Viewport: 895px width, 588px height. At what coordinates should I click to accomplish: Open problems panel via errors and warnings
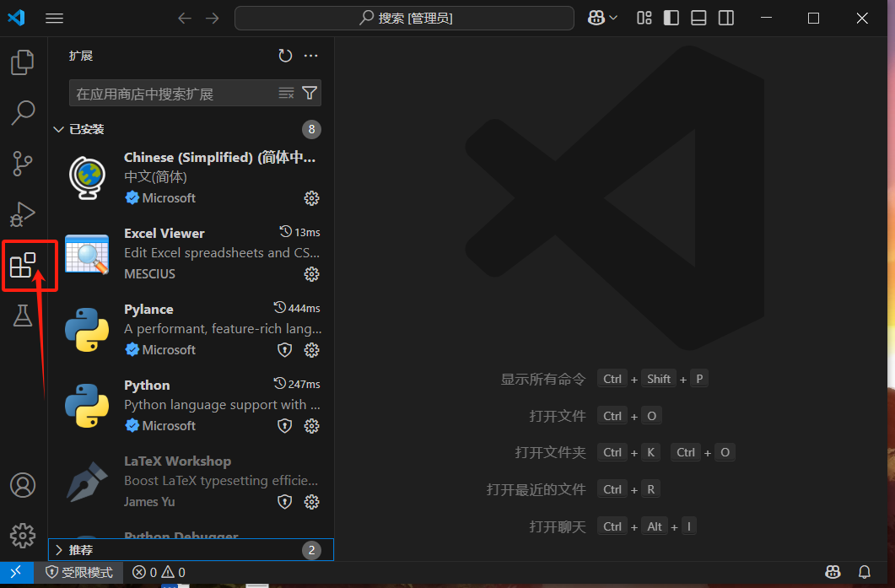(159, 572)
